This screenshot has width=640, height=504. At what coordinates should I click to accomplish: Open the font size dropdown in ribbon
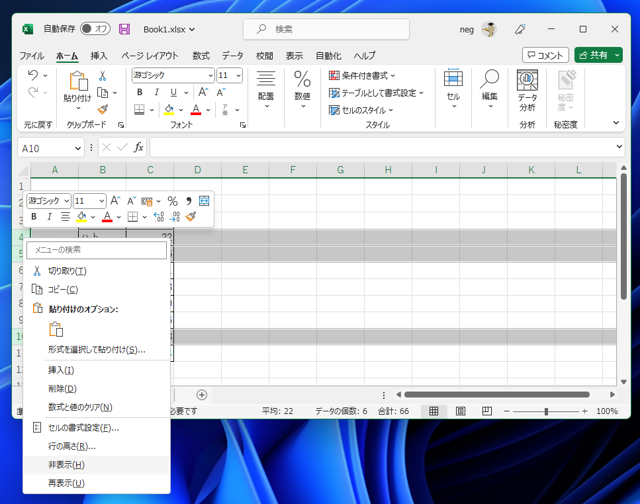tap(238, 76)
